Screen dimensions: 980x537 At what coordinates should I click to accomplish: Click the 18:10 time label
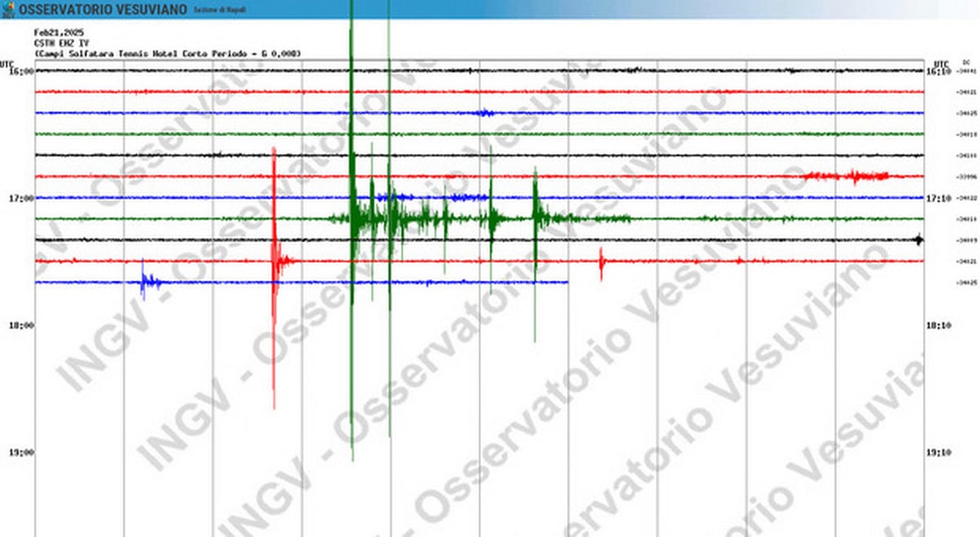click(x=938, y=326)
